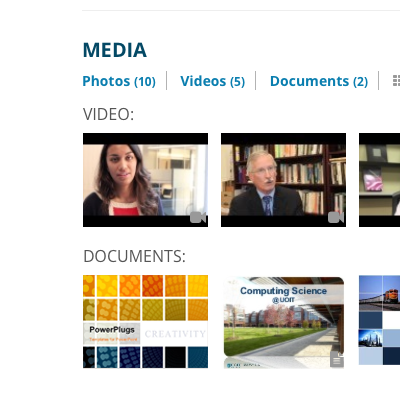Open the Documents (2) tab
This screenshot has height=400, width=400.
pyautogui.click(x=319, y=81)
